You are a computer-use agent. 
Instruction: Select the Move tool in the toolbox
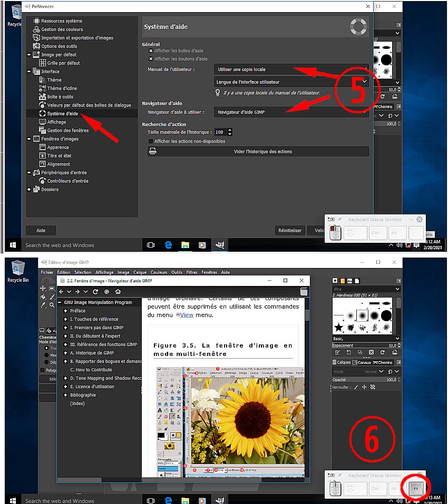coord(43,288)
